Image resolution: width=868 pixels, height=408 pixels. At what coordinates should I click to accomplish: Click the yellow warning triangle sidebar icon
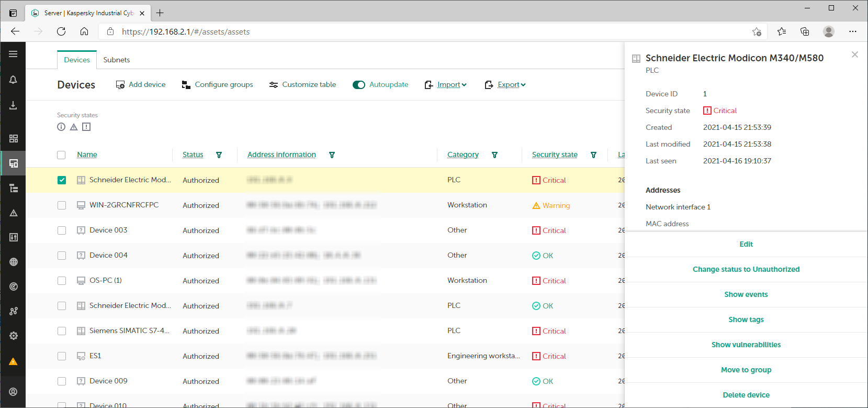pos(13,361)
